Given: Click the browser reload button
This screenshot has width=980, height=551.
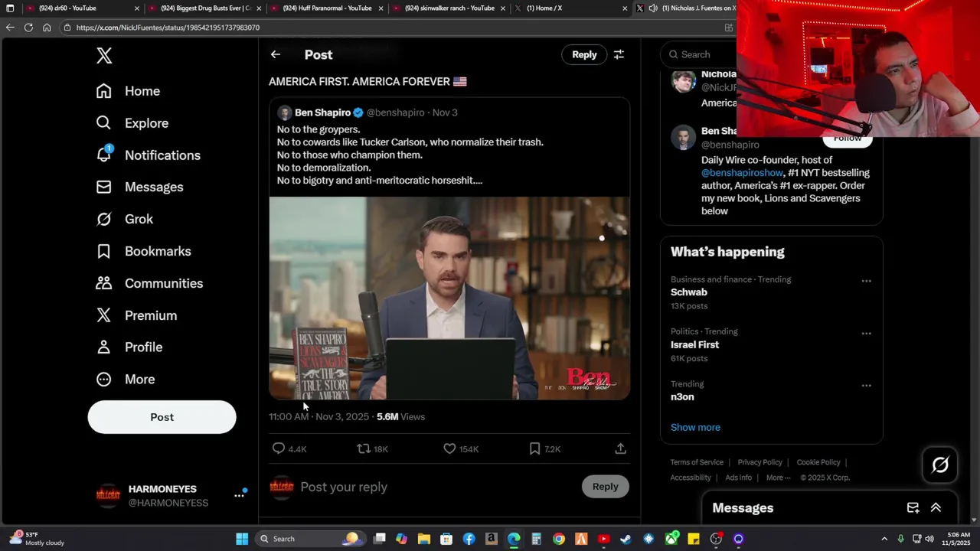Looking at the screenshot, I should (28, 28).
